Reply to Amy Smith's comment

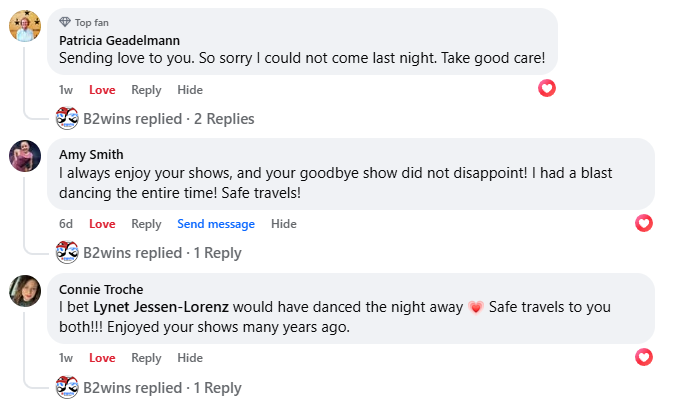(x=146, y=224)
